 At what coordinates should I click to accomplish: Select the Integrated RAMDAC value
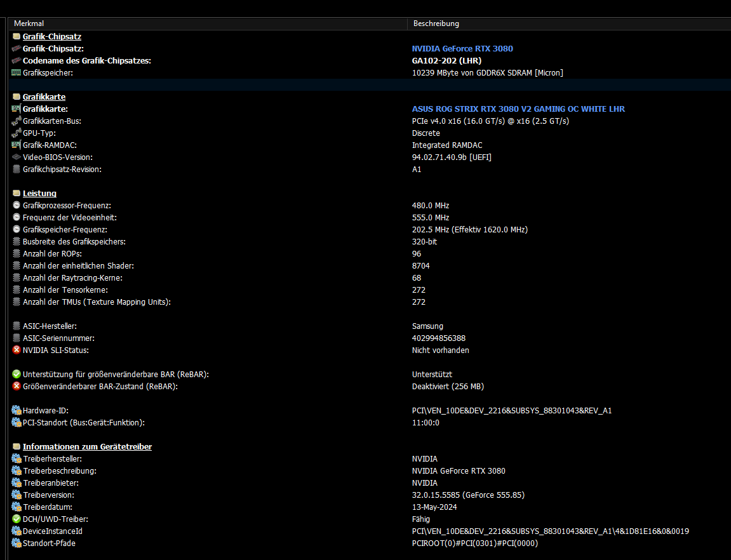coord(446,145)
